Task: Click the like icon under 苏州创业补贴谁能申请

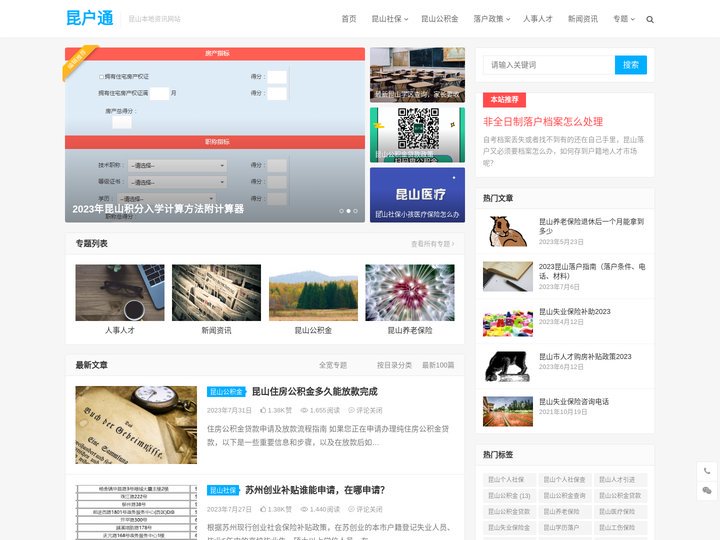Action: (x=263, y=509)
